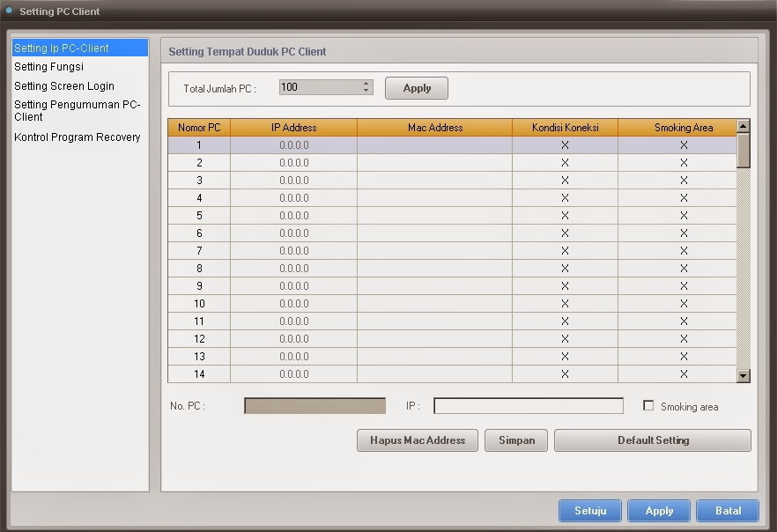Open Setting Pengumuman PC-Client
Screen dimensions: 777x532
pyautogui.click(x=74, y=104)
